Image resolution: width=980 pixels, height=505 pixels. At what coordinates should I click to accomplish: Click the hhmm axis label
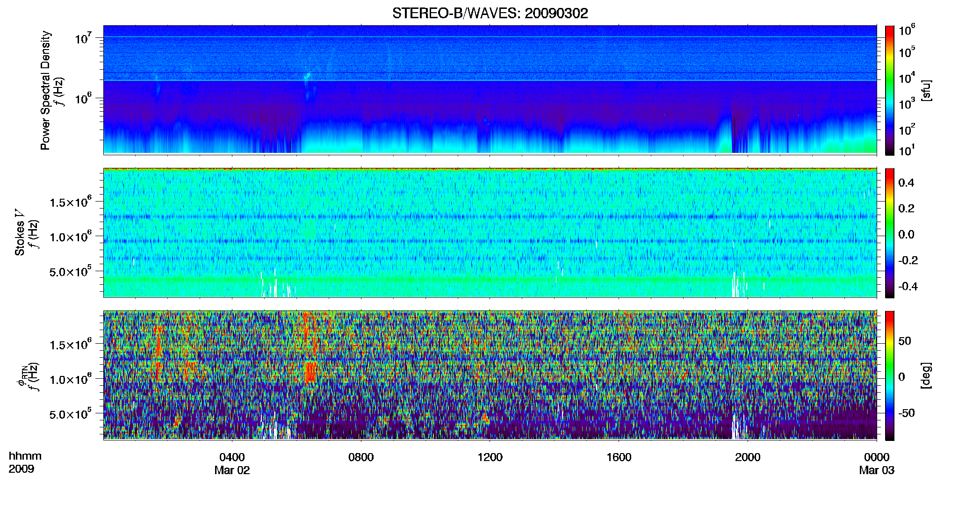click(25, 456)
